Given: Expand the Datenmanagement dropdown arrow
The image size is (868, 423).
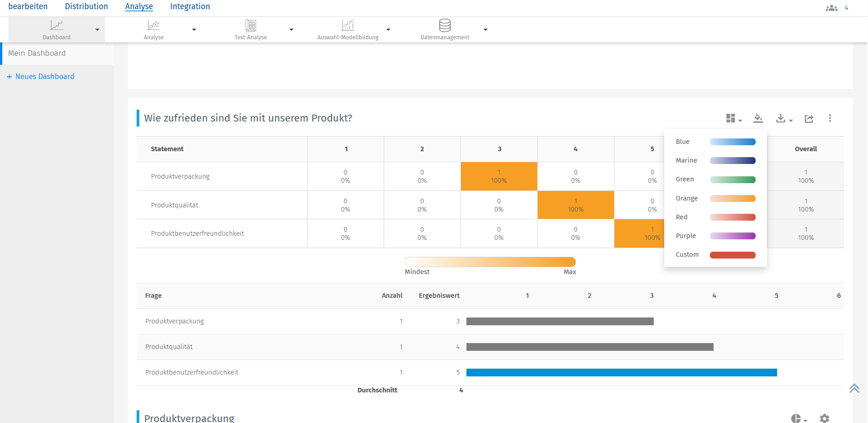Looking at the screenshot, I should click(x=486, y=30).
